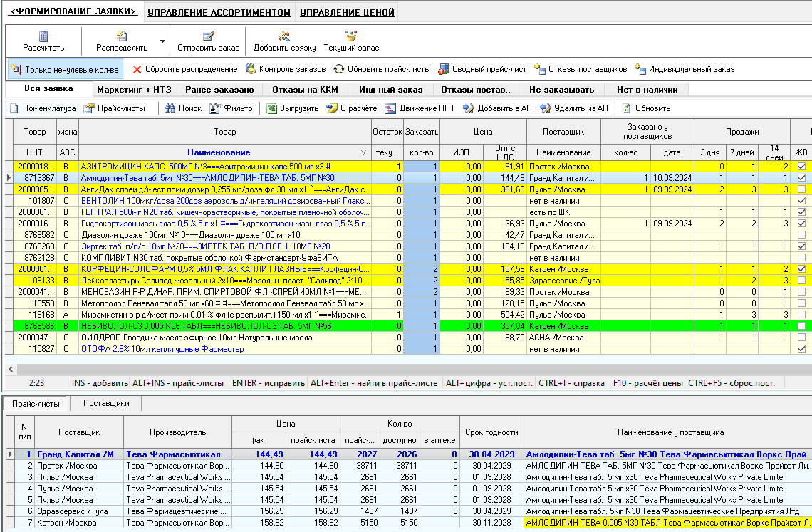Click the Добавить связку icon
This screenshot has height=532, width=812.
[x=283, y=36]
